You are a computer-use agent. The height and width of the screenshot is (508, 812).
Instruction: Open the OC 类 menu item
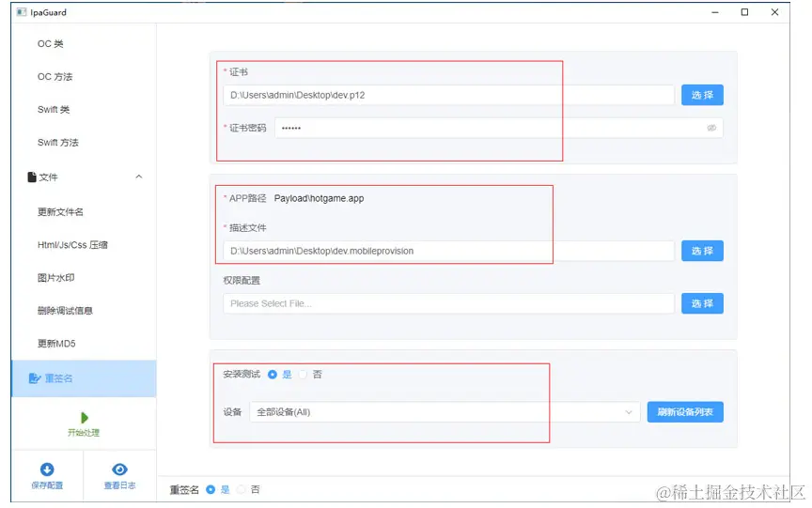pos(50,44)
